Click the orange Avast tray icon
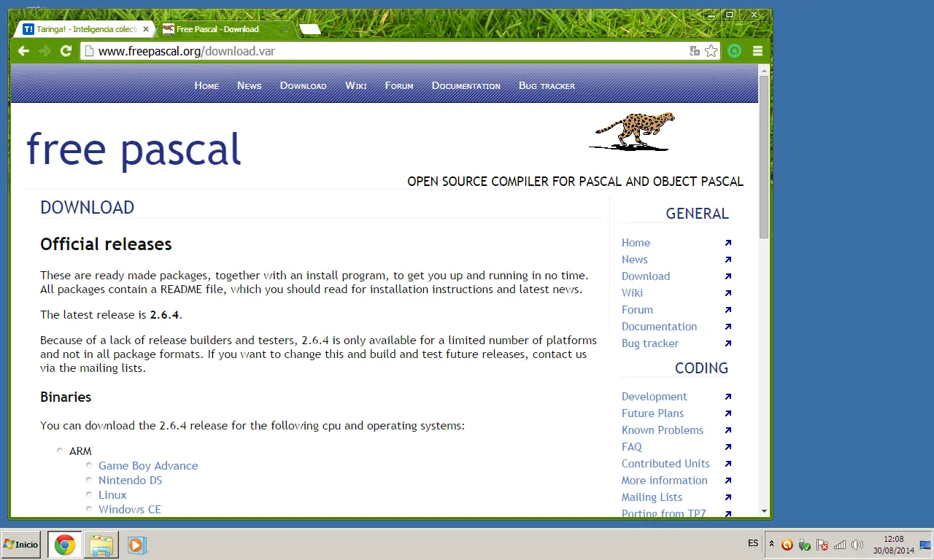Image resolution: width=934 pixels, height=560 pixels. (x=787, y=545)
